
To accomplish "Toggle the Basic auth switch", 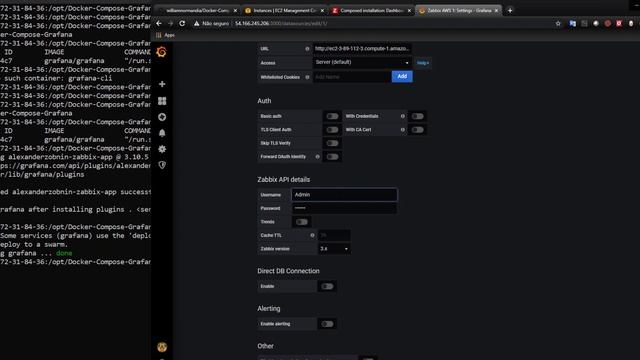I will pos(332,116).
